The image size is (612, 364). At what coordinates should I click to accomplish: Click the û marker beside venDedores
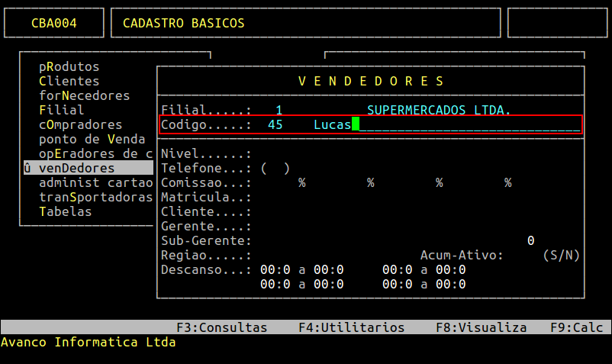[27, 168]
